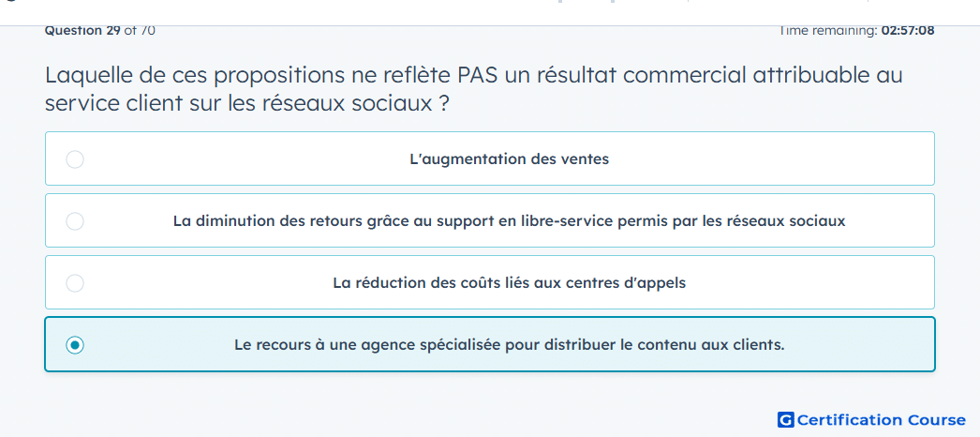Click highlighted answer text about agence spécialisée
The width and height of the screenshot is (980, 437).
coord(509,345)
